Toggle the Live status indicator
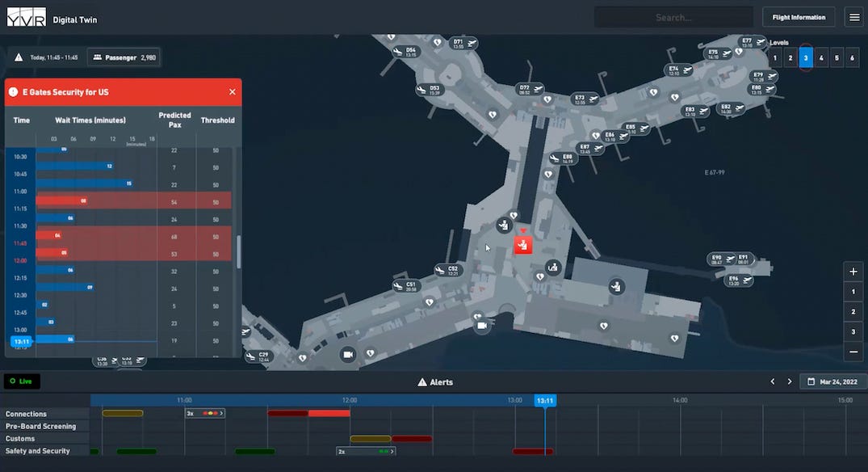Image resolution: width=868 pixels, height=472 pixels. tap(22, 381)
